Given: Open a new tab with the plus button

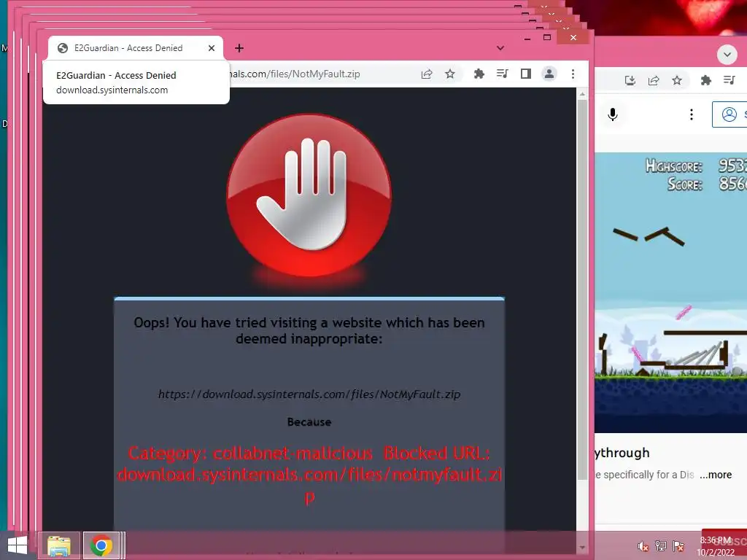Looking at the screenshot, I should tap(239, 48).
